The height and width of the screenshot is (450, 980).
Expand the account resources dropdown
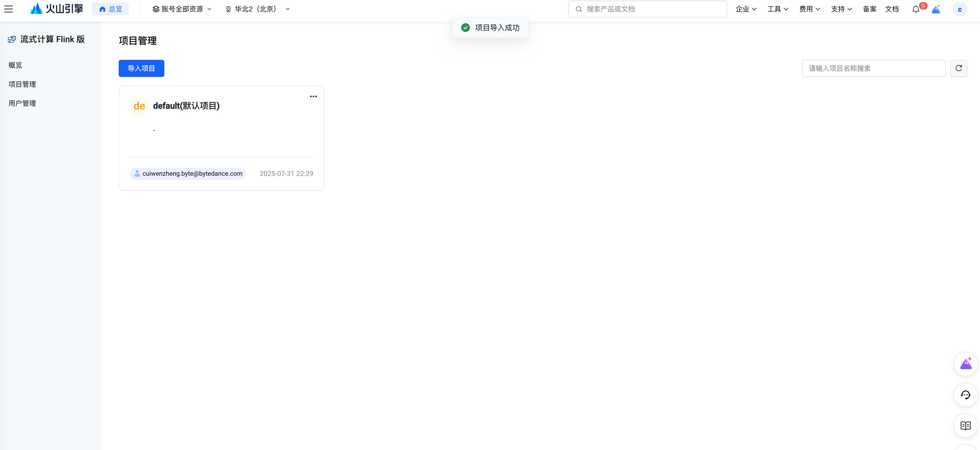point(182,9)
